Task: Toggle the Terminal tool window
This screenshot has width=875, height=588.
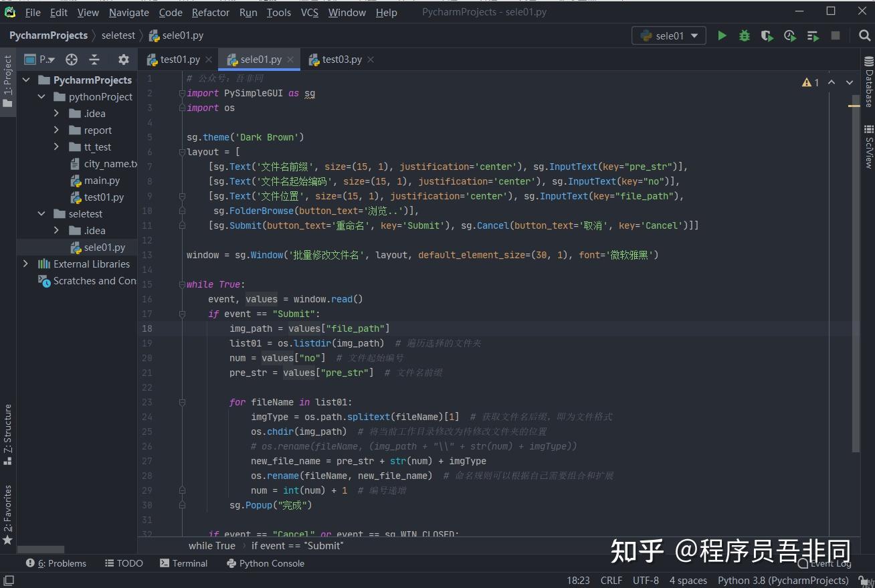Action: coord(183,563)
